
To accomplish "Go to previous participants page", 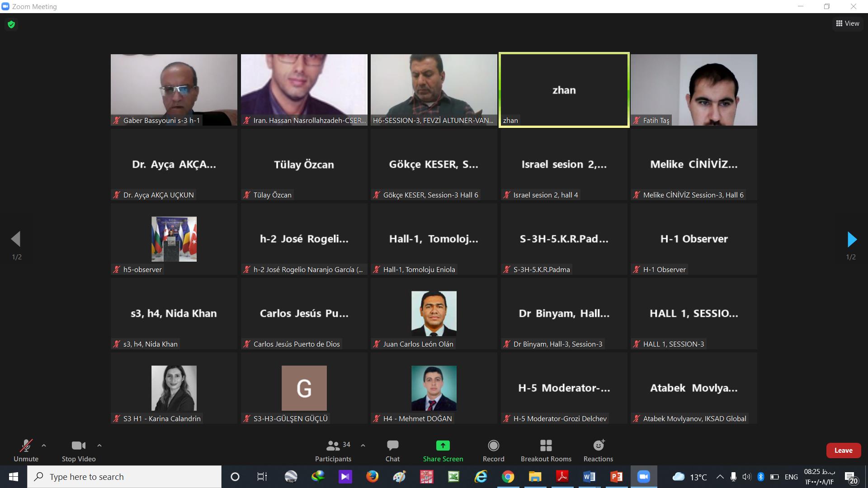I will (16, 239).
